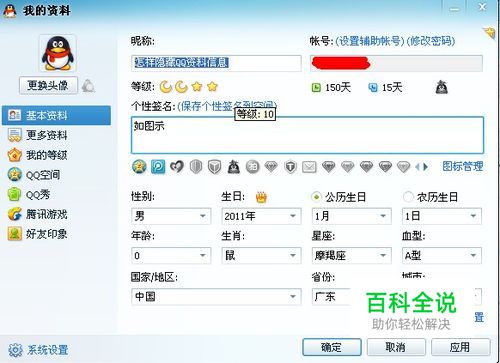Open the 星座 dropdown showing 摩羯座
The image size is (500, 363).
[352, 255]
